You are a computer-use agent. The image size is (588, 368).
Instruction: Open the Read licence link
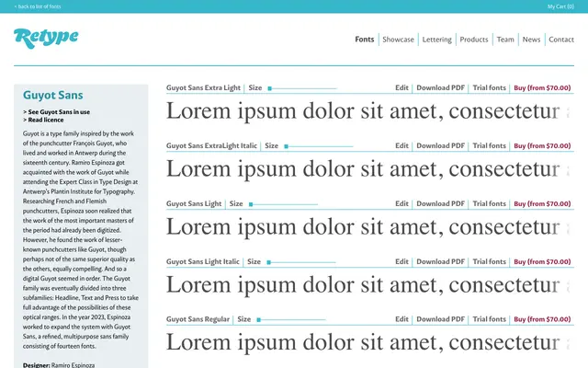click(43, 120)
